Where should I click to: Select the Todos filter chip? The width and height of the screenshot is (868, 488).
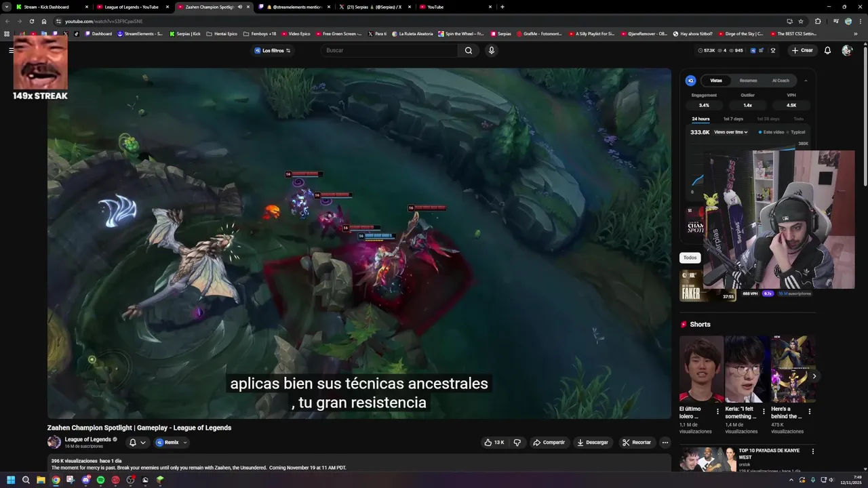click(x=690, y=258)
